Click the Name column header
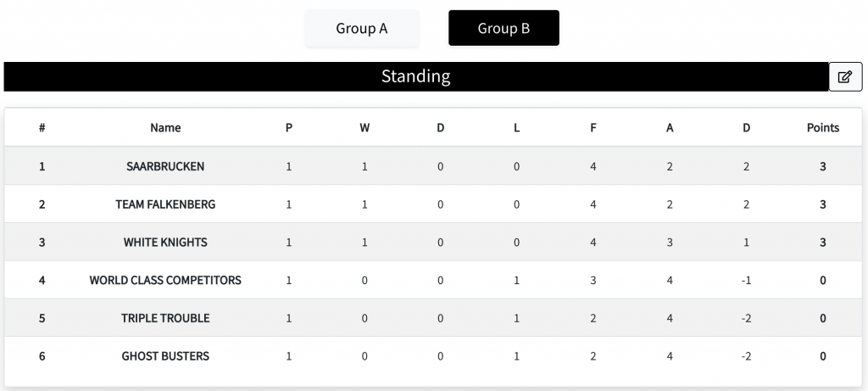The height and width of the screenshot is (391, 868). [x=165, y=128]
